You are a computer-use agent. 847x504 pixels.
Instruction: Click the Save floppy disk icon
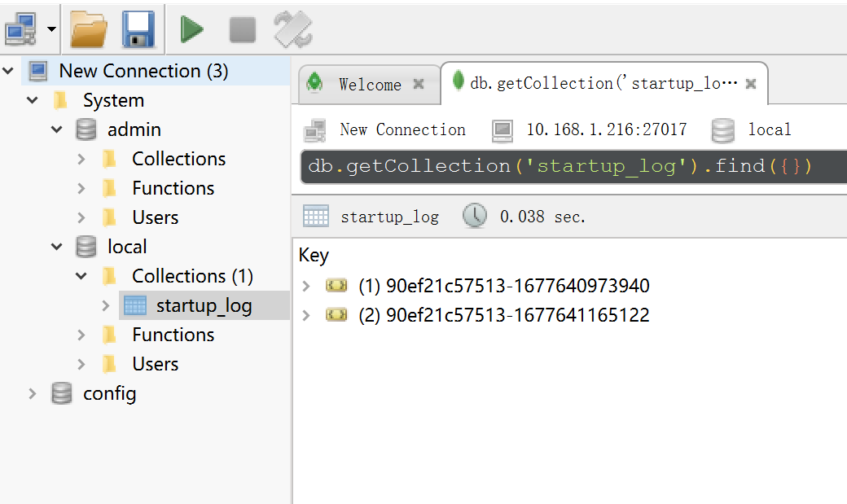click(x=138, y=30)
